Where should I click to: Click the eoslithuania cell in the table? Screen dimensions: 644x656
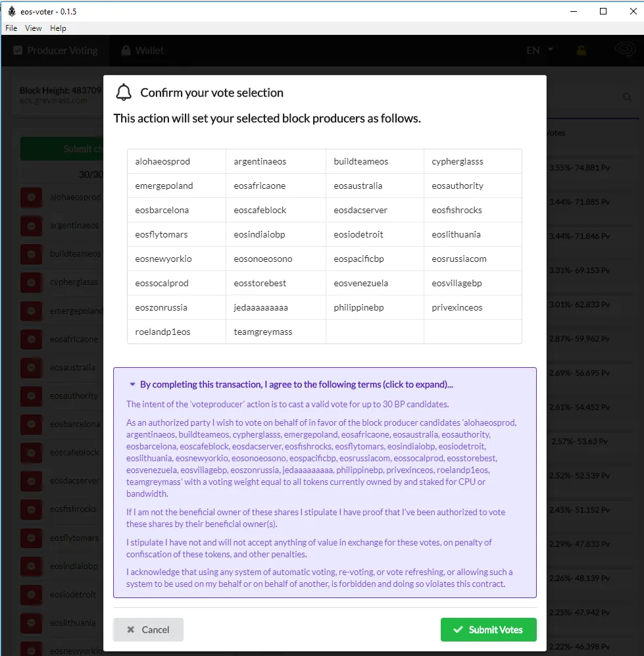click(x=473, y=234)
